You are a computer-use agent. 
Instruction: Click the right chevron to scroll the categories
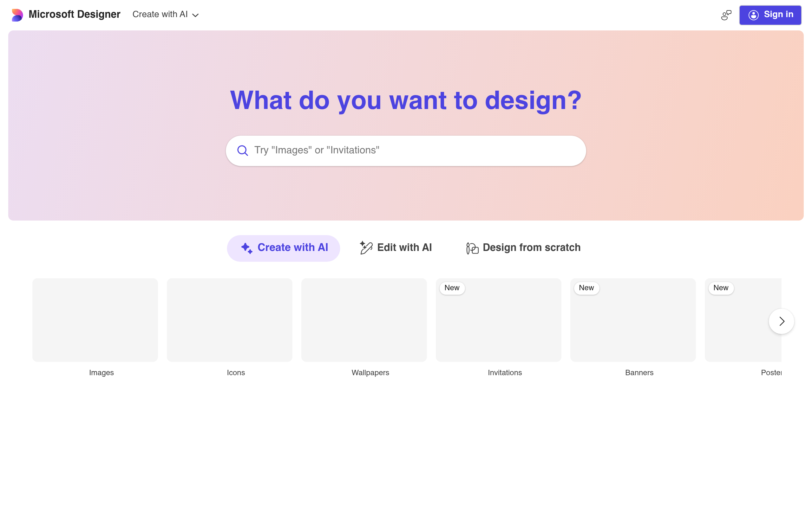(x=781, y=321)
